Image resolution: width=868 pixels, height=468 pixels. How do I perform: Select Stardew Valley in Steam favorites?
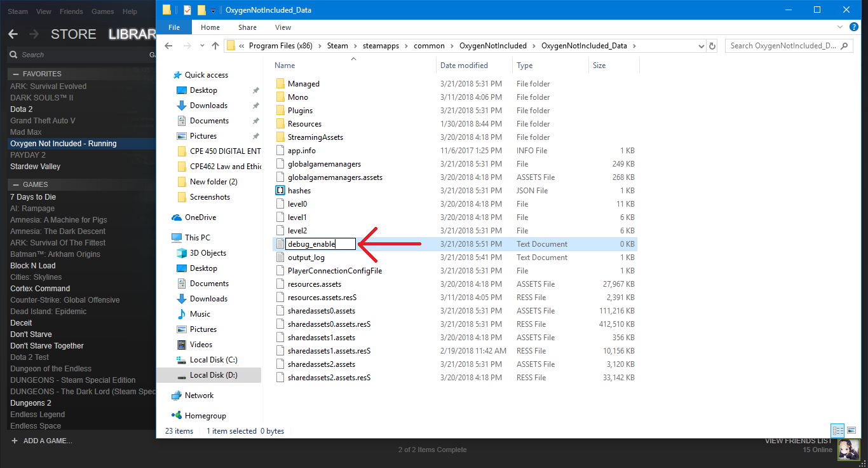tap(35, 167)
